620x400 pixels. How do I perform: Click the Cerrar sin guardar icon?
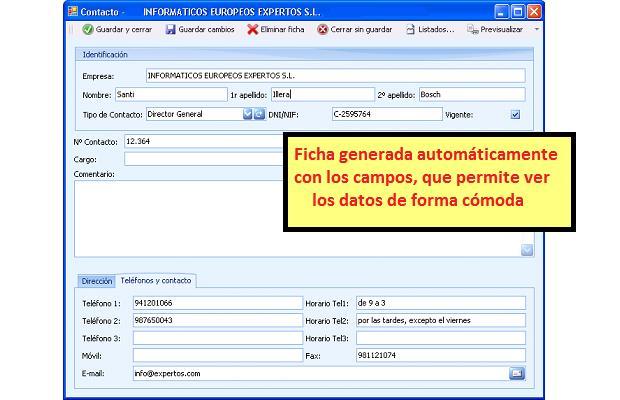[x=323, y=30]
